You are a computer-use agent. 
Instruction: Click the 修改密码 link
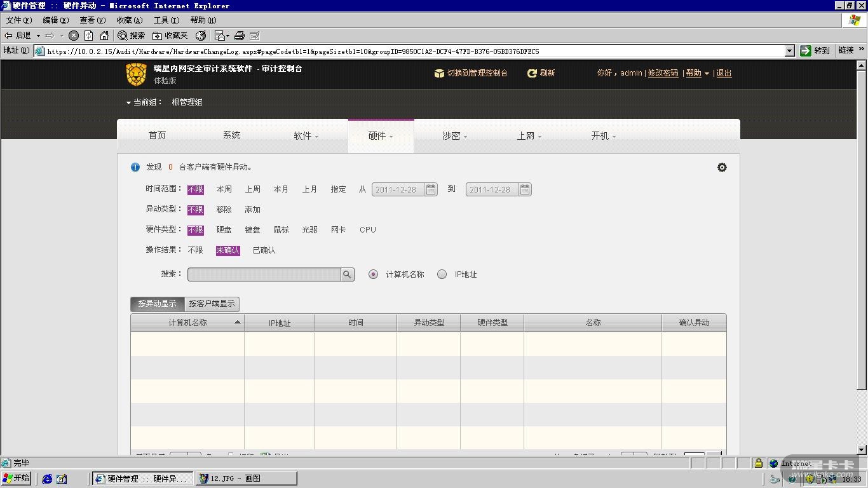pos(663,74)
